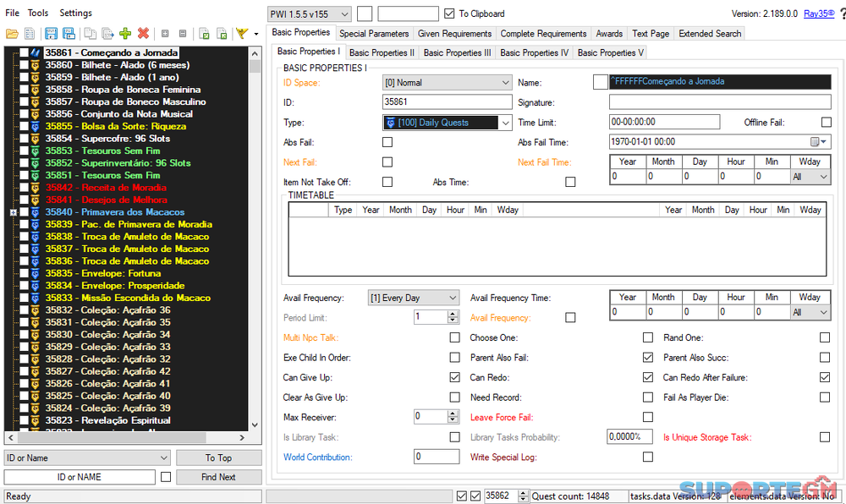Click the red X delete quest icon
The height and width of the screenshot is (504, 846).
click(143, 34)
